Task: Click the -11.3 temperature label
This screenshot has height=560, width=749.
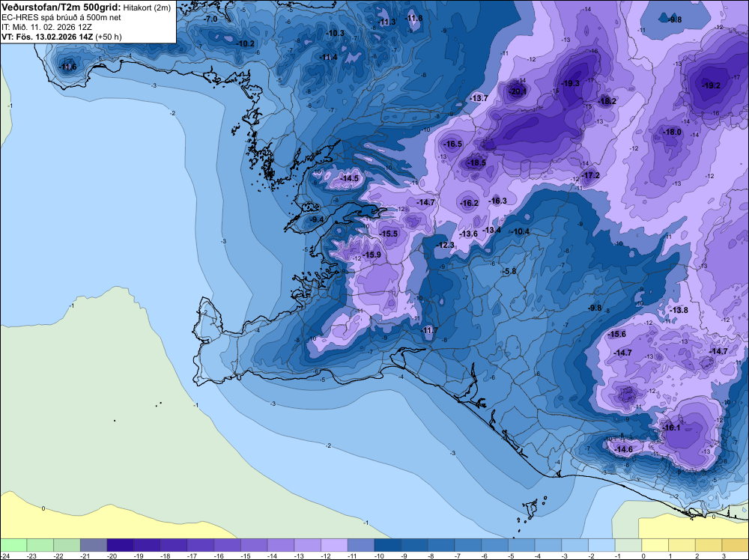Action: [387, 22]
